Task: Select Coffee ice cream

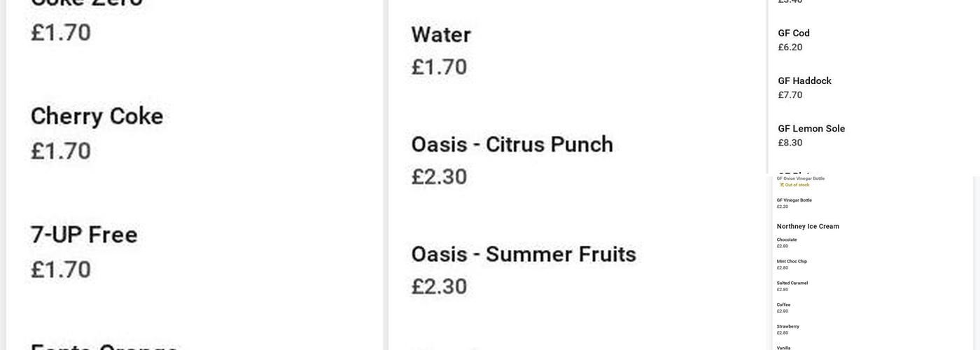Action: tap(783, 305)
